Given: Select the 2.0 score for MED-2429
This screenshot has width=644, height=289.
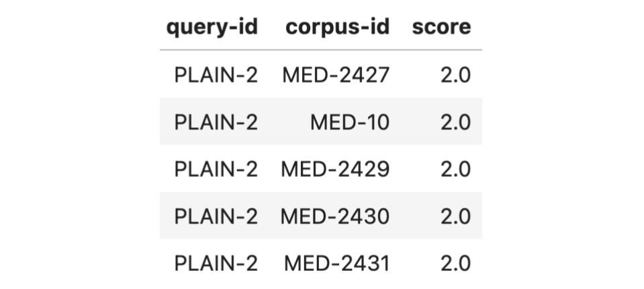Looking at the screenshot, I should pos(455,169).
